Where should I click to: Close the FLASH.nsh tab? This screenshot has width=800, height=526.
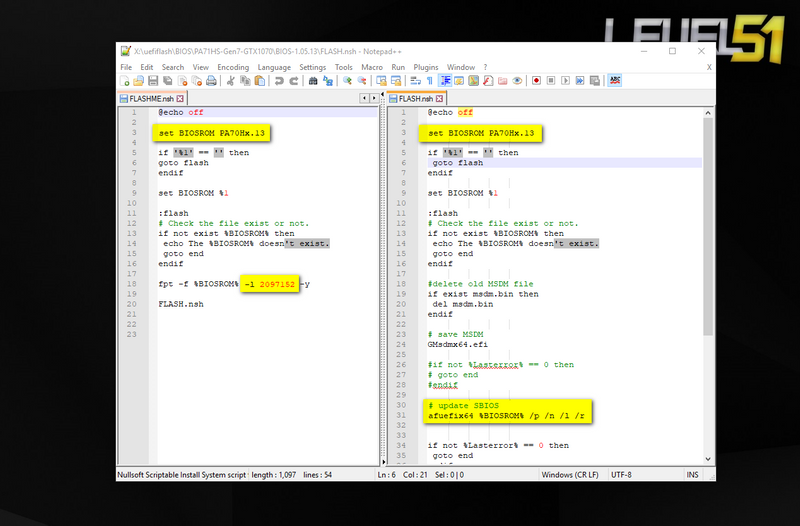pyautogui.click(x=439, y=98)
